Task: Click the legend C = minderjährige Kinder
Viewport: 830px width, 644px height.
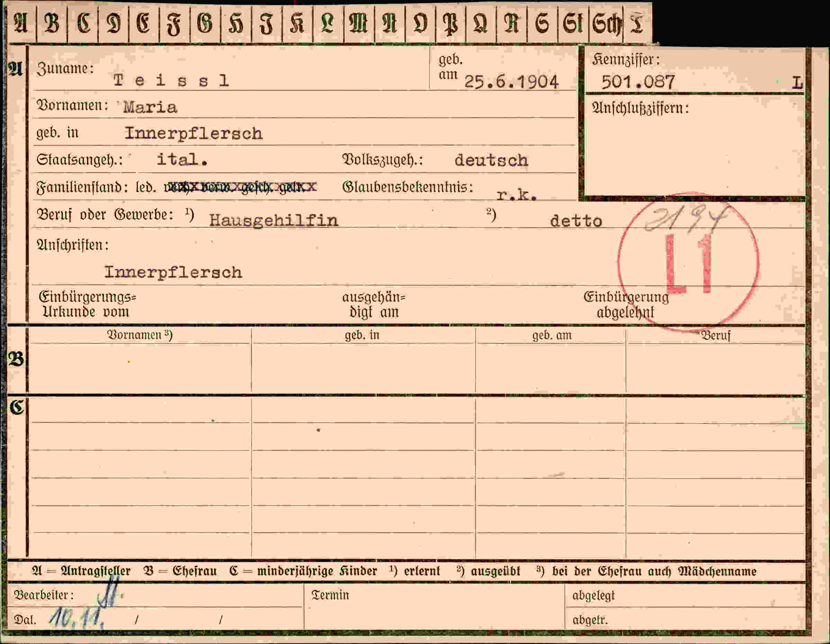Action: click(303, 571)
